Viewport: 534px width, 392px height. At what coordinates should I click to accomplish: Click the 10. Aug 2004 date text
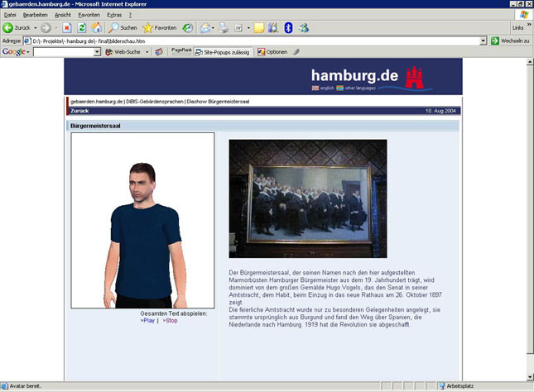tap(440, 111)
